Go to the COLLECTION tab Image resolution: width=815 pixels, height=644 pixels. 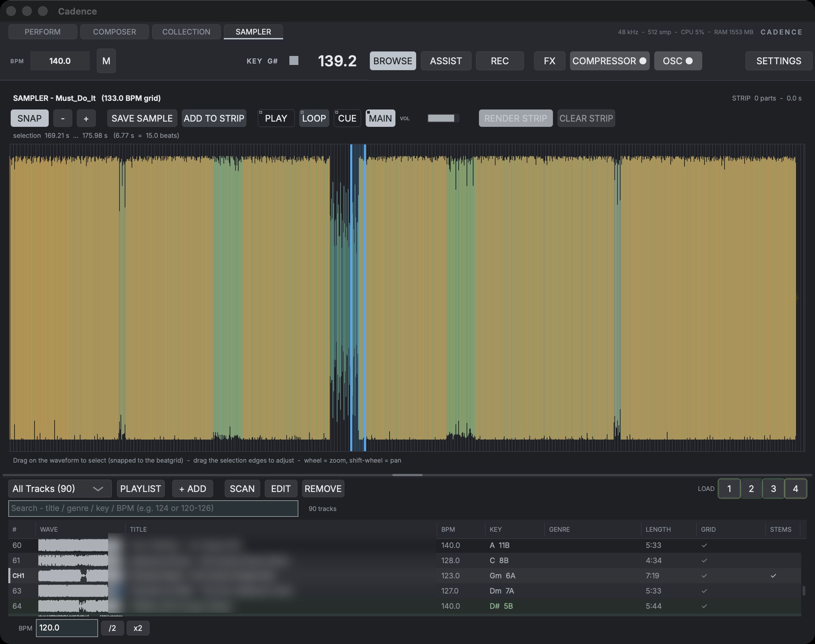click(x=186, y=32)
